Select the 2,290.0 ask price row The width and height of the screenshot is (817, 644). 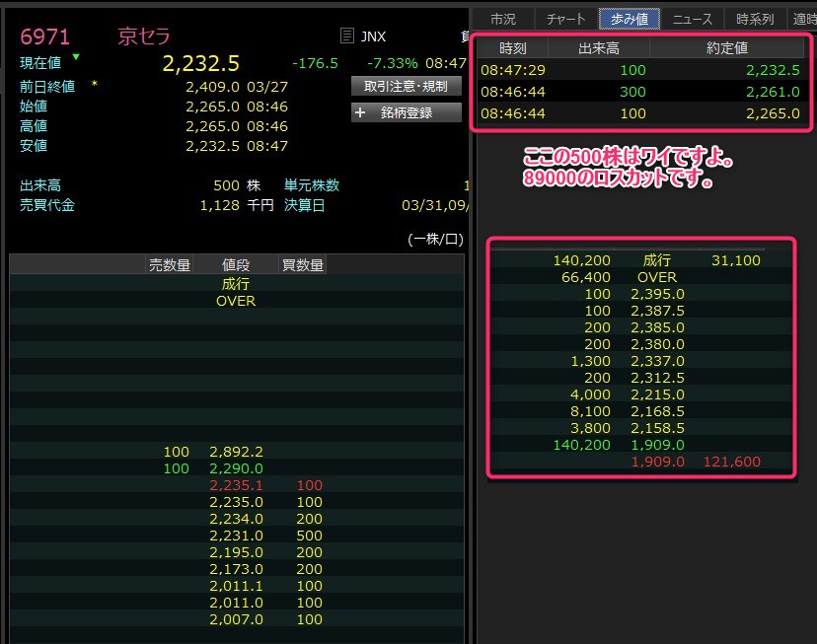tap(236, 468)
